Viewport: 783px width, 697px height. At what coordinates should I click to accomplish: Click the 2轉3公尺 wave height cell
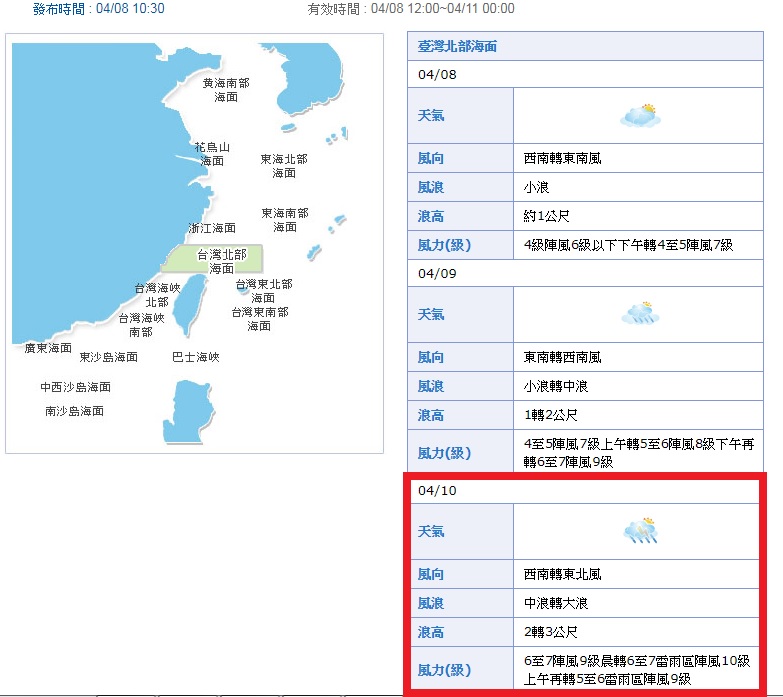pos(636,632)
